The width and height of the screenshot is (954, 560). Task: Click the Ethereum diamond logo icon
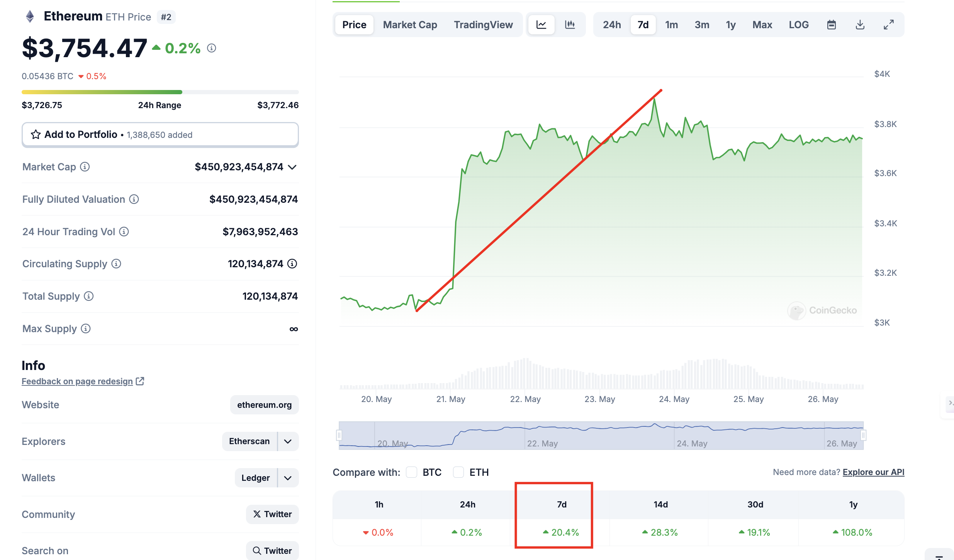click(30, 17)
